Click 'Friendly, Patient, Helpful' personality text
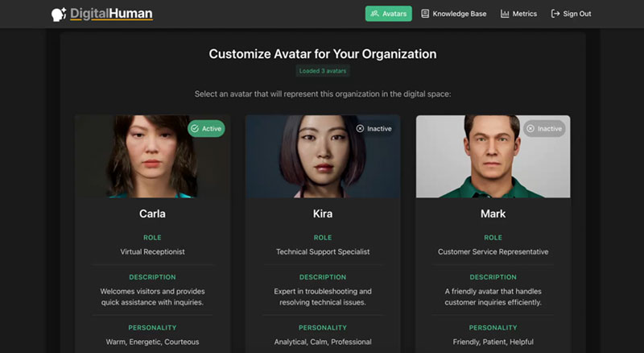 [x=493, y=342]
